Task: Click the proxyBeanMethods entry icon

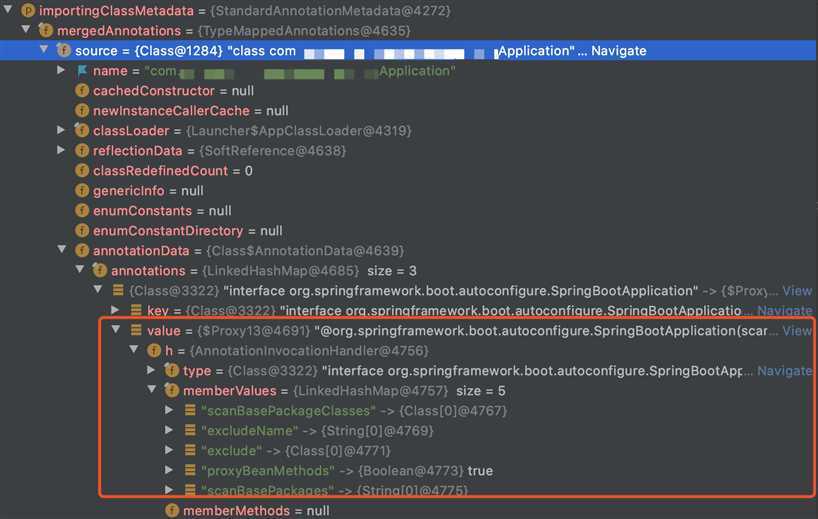Action: [190, 470]
